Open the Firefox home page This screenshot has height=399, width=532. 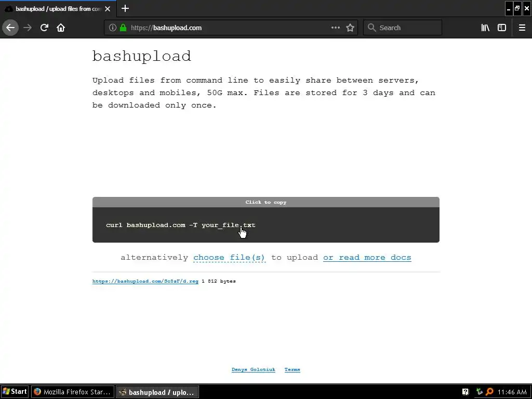tap(61, 28)
